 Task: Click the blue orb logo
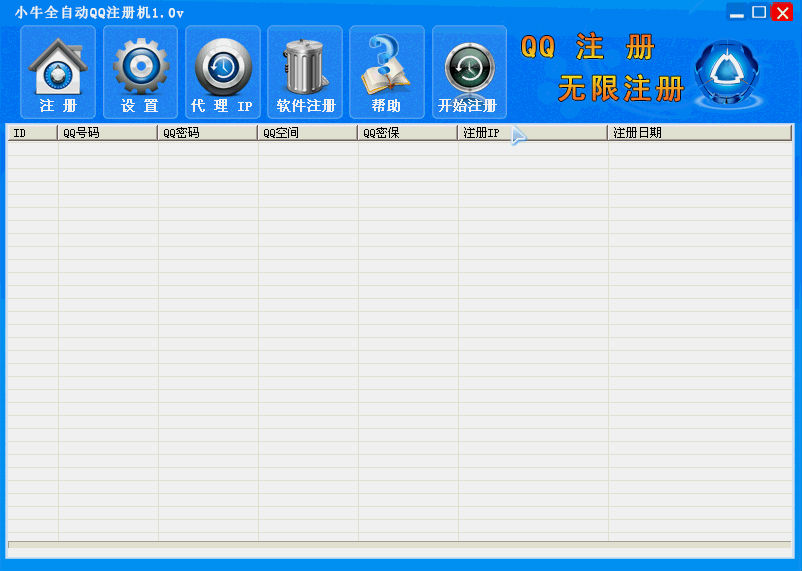coord(726,73)
